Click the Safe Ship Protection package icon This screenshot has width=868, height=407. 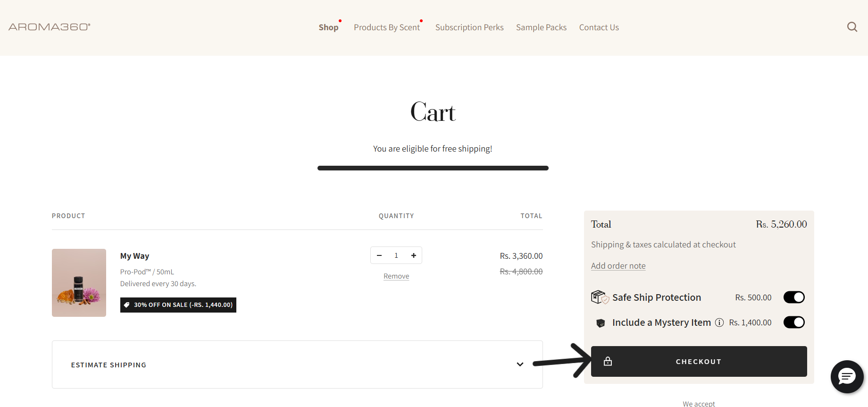click(600, 297)
